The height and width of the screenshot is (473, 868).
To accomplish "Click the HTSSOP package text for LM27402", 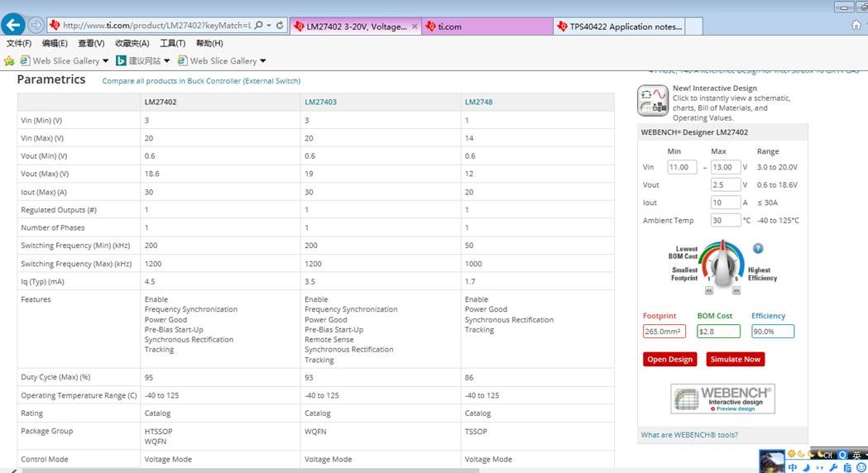I will (158, 432).
